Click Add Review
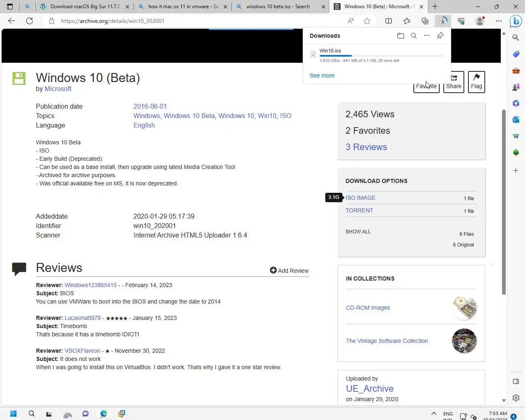Screen dimensions: 525x420 [289, 271]
